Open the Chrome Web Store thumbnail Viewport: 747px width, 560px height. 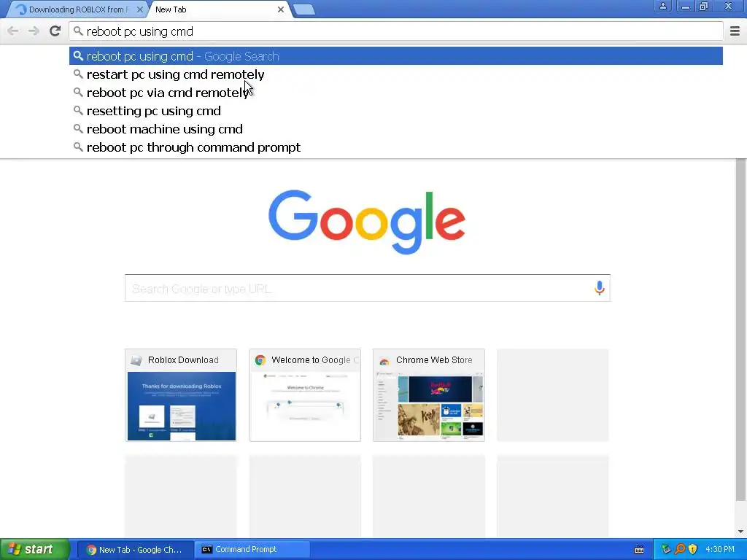(x=429, y=394)
